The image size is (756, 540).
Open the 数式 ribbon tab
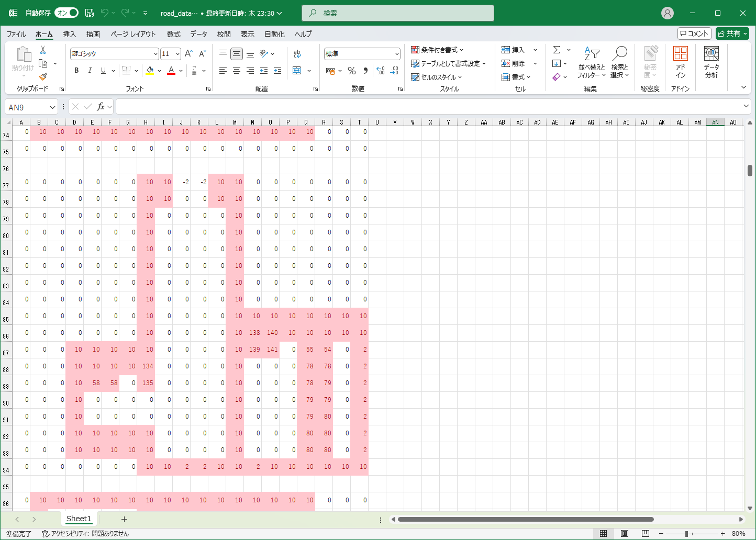(x=173, y=34)
